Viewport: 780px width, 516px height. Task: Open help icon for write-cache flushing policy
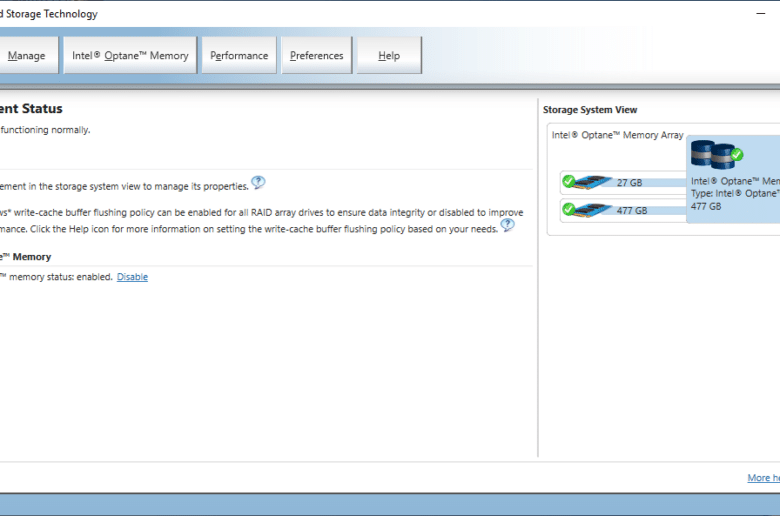507,225
